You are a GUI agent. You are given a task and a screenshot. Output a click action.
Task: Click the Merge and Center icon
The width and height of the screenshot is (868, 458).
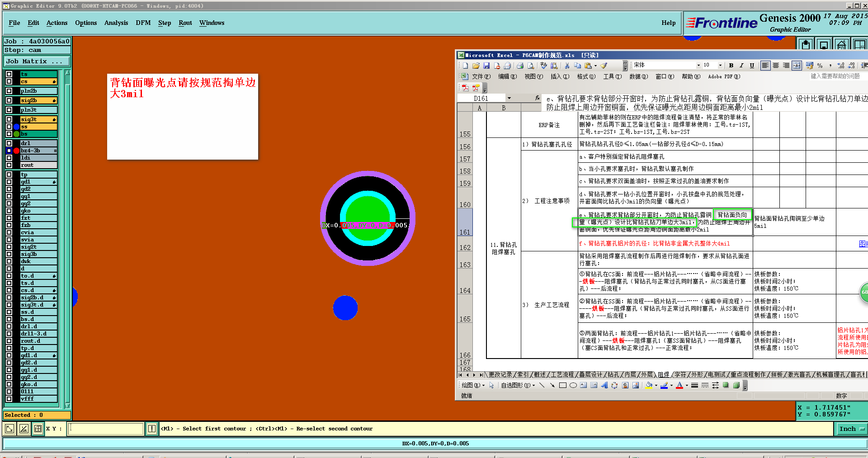[797, 66]
